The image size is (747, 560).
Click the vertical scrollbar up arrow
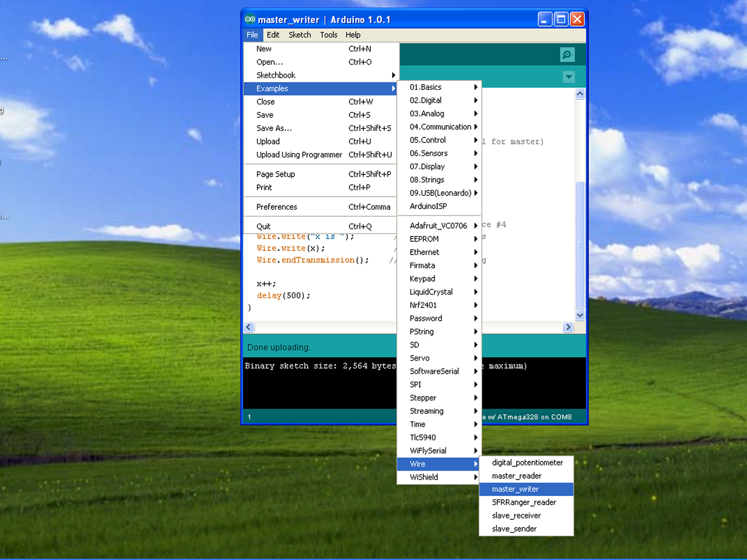coord(580,94)
